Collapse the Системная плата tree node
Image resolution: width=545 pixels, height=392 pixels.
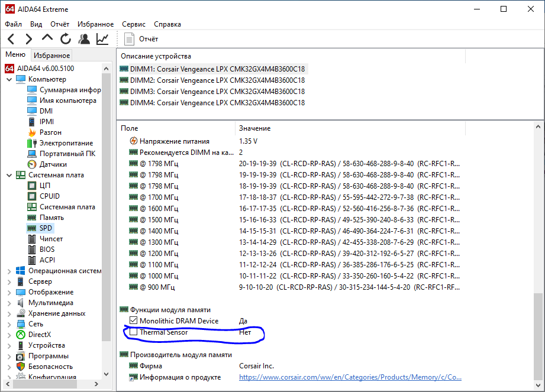9,175
